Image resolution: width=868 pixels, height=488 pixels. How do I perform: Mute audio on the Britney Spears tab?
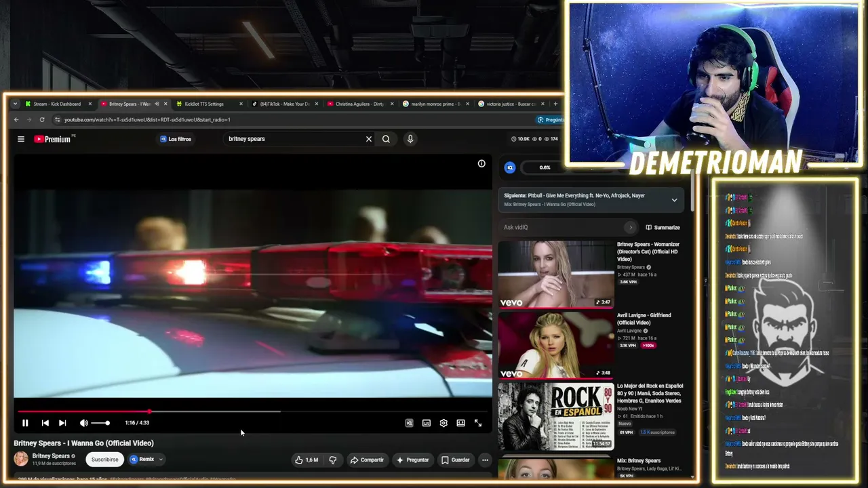(157, 104)
